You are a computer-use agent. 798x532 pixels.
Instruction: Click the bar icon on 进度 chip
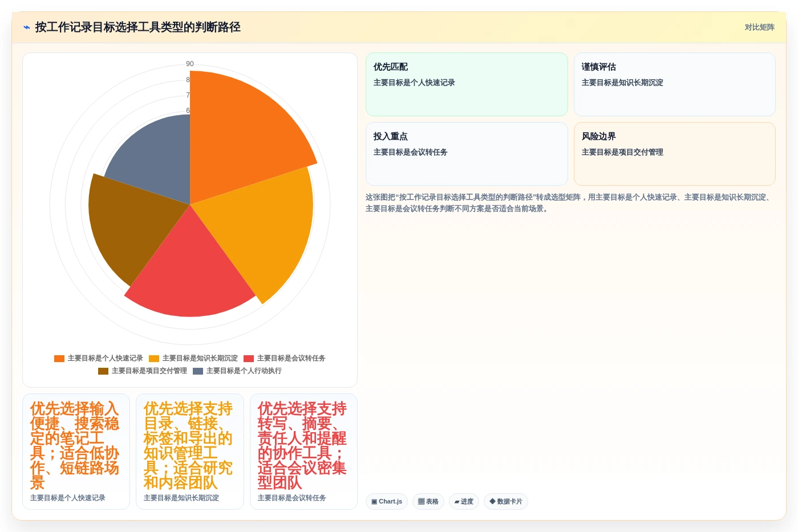(x=457, y=502)
